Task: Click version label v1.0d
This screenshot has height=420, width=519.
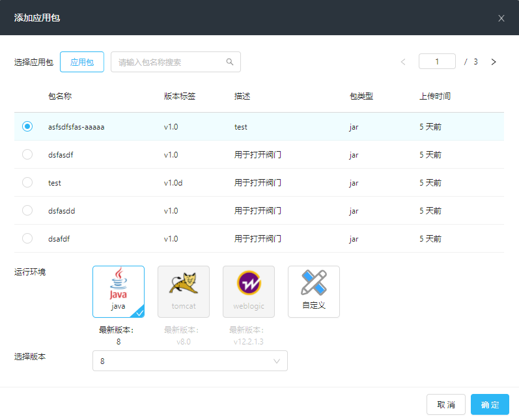Action: 173,183
